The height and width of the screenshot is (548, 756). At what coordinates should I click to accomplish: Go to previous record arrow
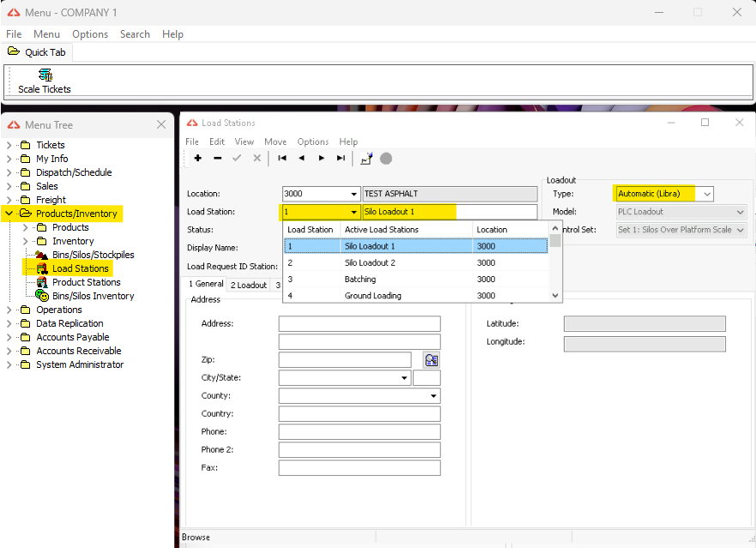point(301,158)
